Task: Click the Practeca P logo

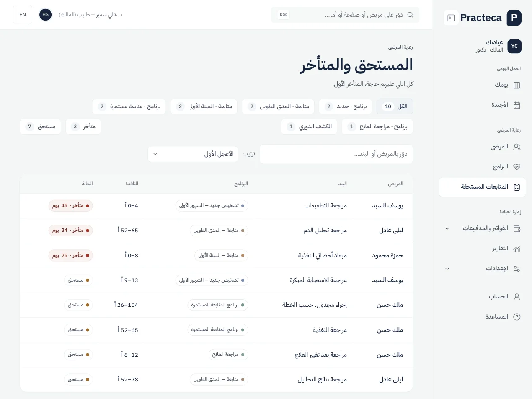Action: (514, 18)
